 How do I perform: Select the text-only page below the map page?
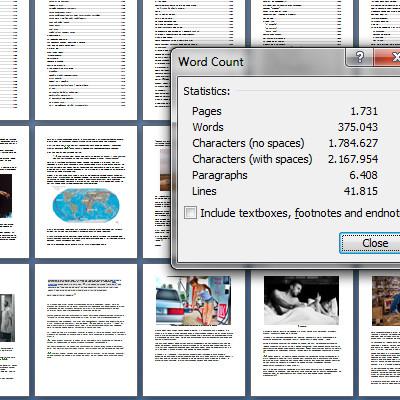86,330
